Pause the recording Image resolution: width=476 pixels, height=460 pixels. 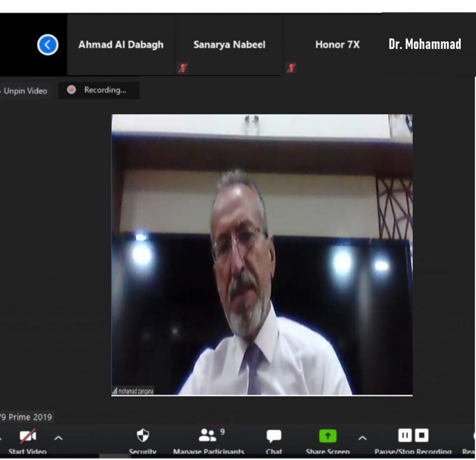click(x=405, y=435)
